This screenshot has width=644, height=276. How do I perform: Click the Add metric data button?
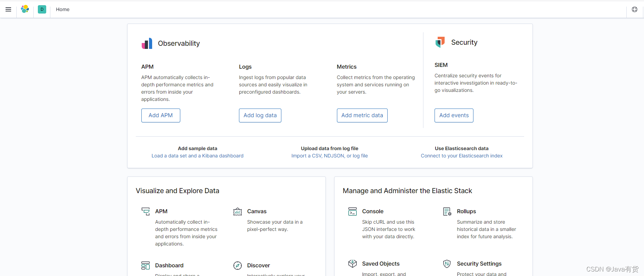(362, 115)
